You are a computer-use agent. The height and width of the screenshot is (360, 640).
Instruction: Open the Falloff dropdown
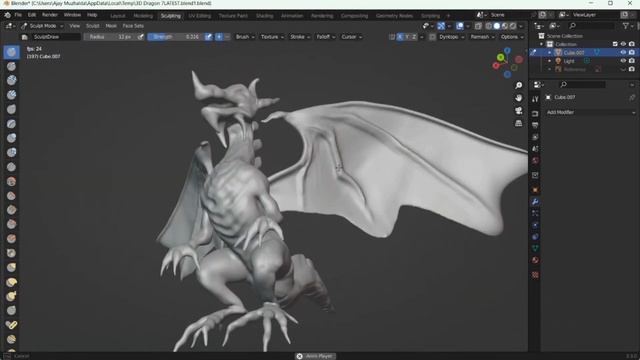click(325, 37)
